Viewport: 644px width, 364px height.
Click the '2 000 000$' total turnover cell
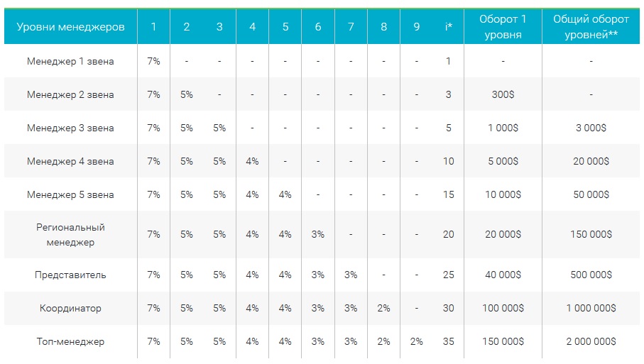click(591, 341)
